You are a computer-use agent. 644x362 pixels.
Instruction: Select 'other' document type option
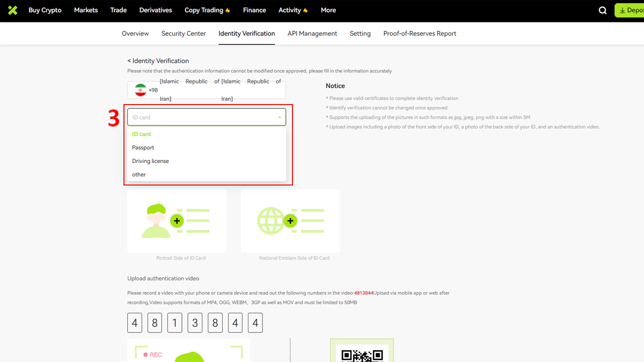(x=139, y=174)
